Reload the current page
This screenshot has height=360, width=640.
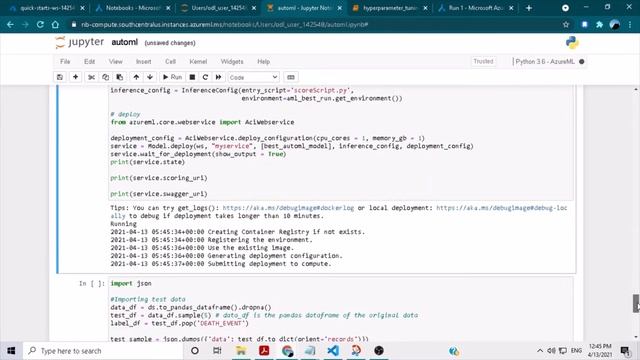click(x=40, y=24)
